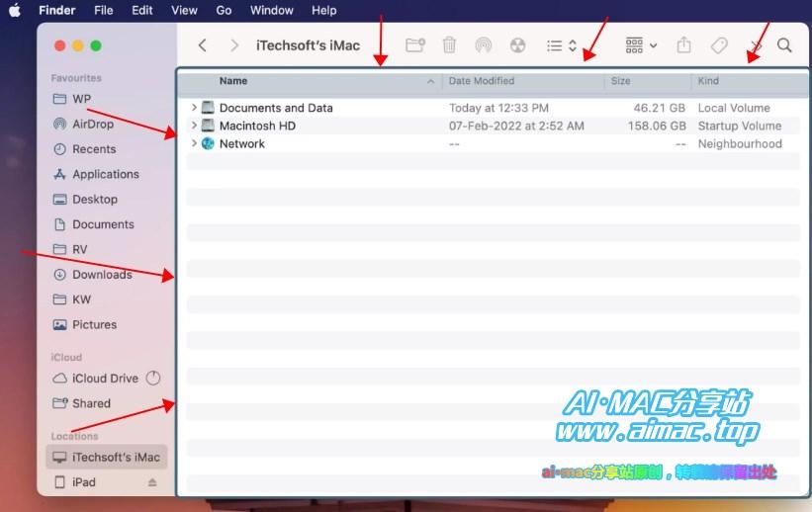The image size is (812, 512).
Task: Open the View menu
Action: [x=184, y=10]
